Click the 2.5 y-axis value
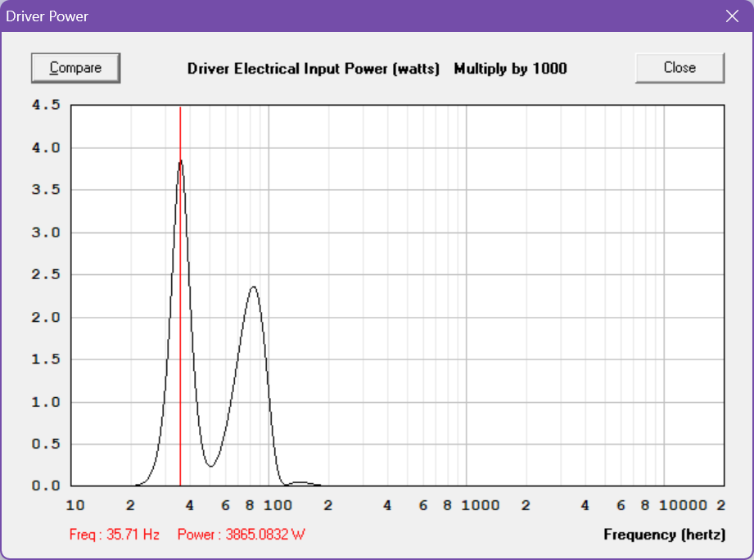The height and width of the screenshot is (560, 754). [x=46, y=274]
